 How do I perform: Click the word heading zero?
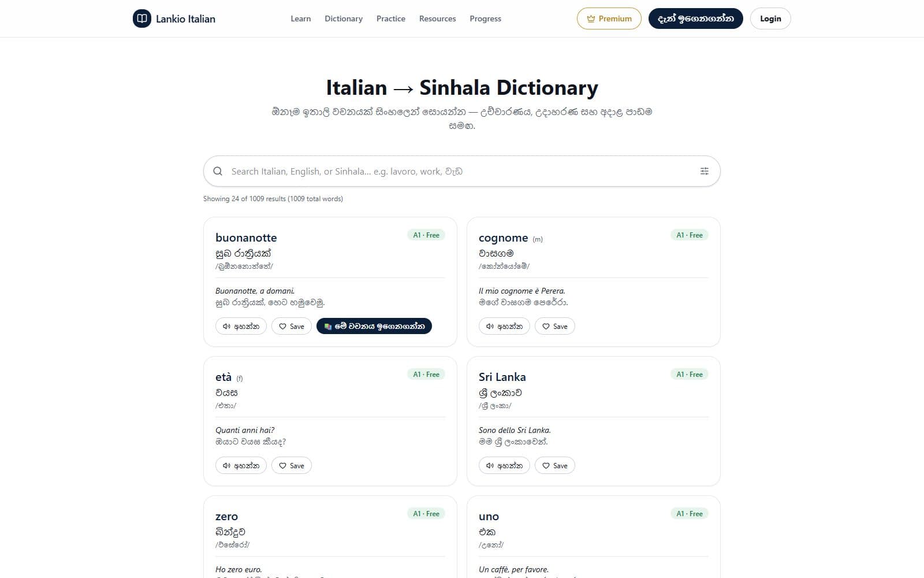(x=226, y=516)
